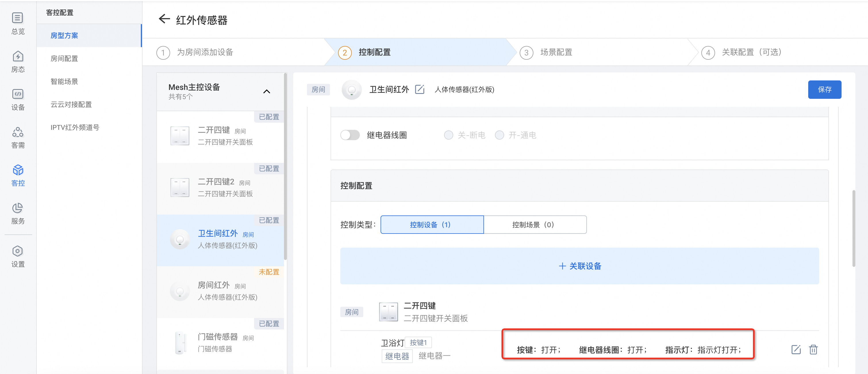Delete the 卫浴灯 control entry
868x374 pixels.
813,349
